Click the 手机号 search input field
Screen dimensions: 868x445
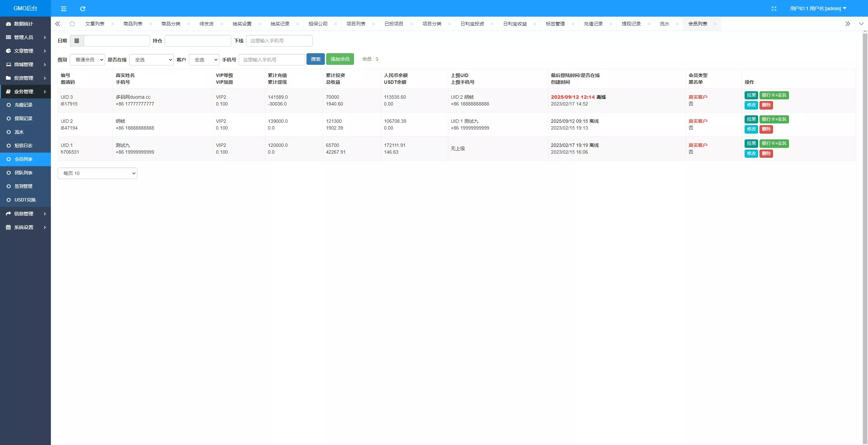pyautogui.click(x=272, y=60)
